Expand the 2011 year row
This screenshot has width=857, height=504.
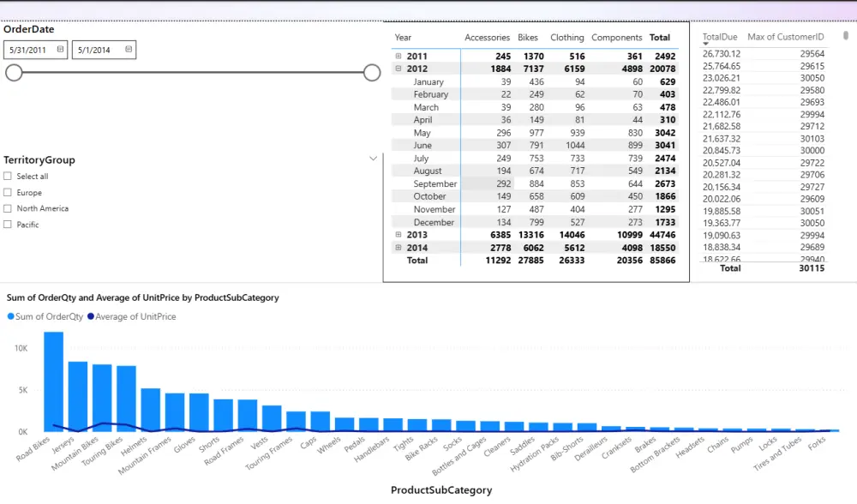click(x=399, y=56)
